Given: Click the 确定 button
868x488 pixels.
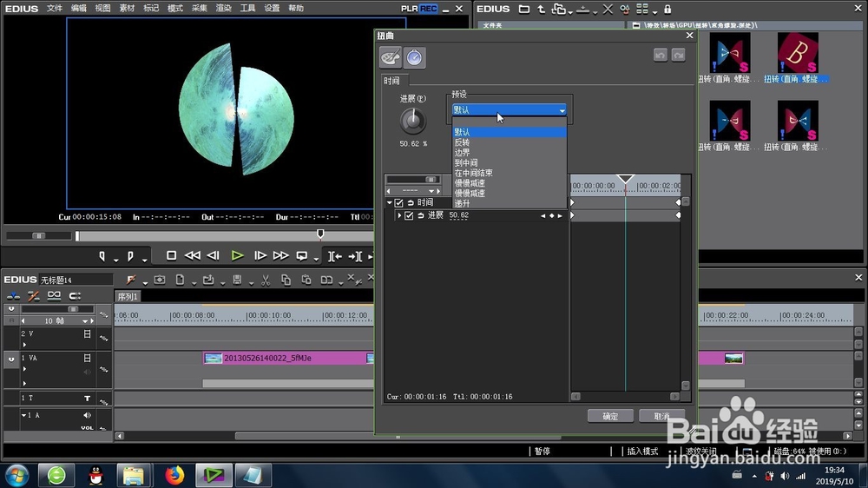Looking at the screenshot, I should 610,416.
